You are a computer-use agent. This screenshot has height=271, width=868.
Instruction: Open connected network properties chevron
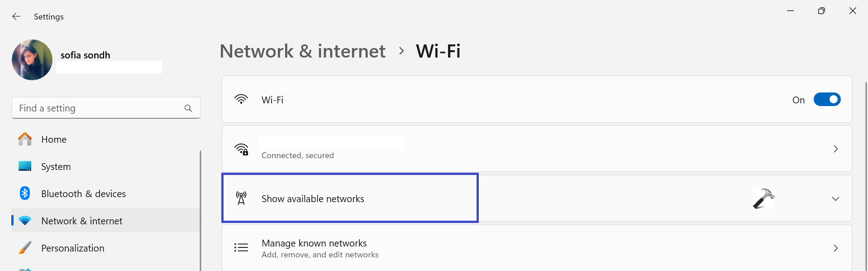point(835,149)
